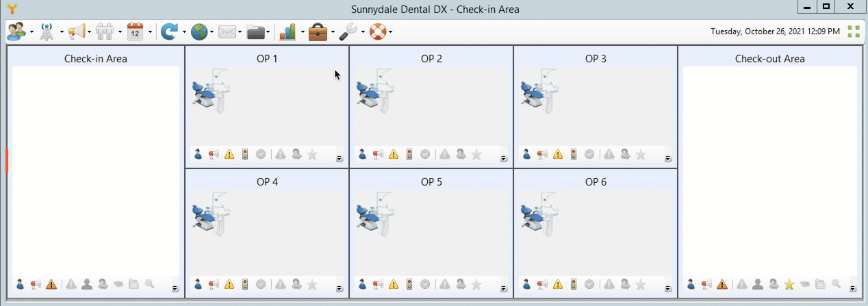The width and height of the screenshot is (868, 306).
Task: Expand the dropdown arrow beside the patients icon
Action: tap(31, 32)
